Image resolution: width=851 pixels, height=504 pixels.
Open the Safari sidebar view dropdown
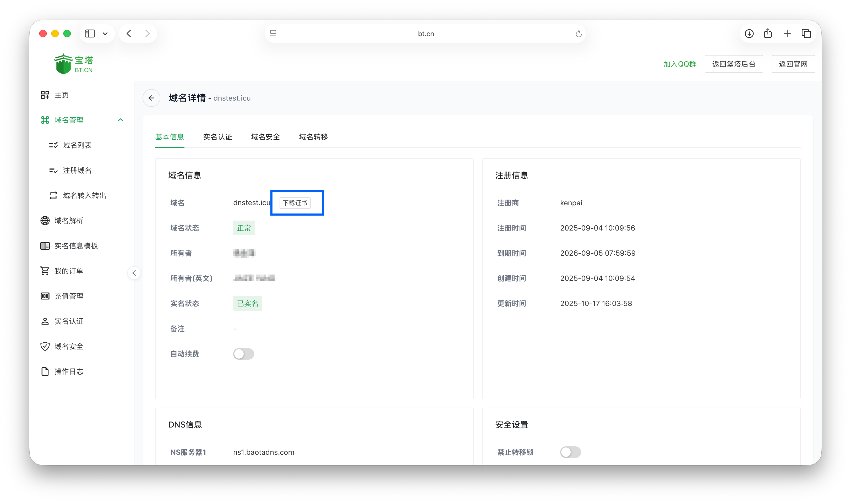(x=105, y=33)
